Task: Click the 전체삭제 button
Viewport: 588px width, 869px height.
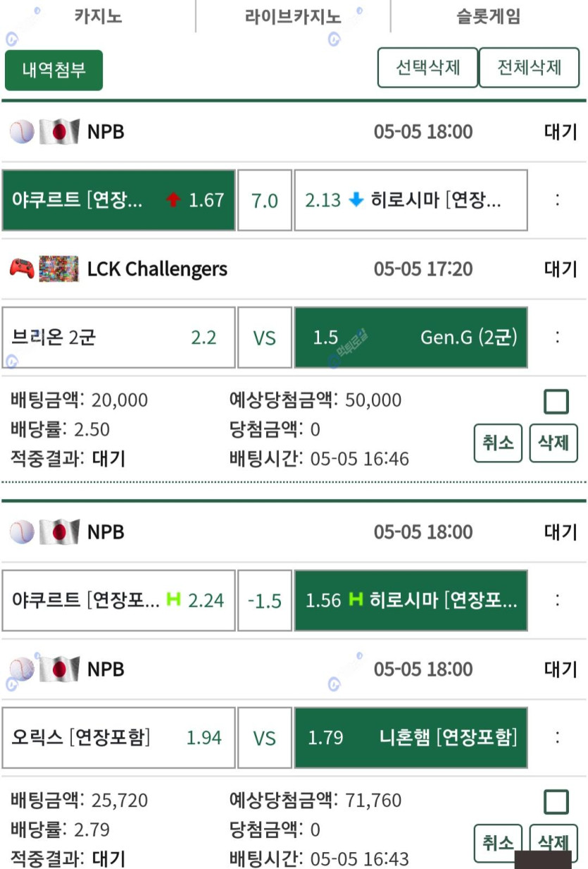Action: 530,68
